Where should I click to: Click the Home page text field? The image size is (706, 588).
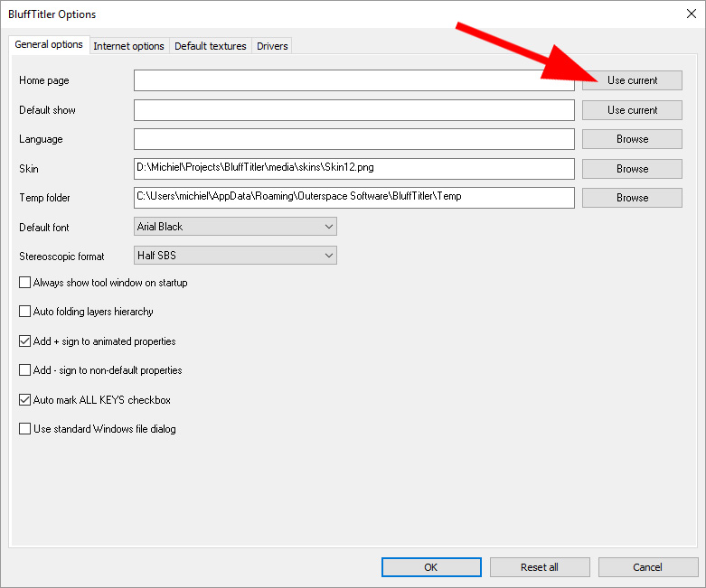click(x=353, y=80)
